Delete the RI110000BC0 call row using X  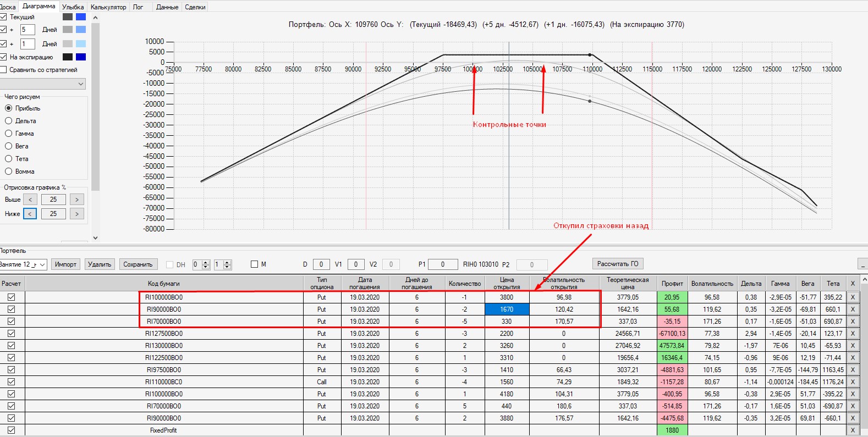(853, 382)
